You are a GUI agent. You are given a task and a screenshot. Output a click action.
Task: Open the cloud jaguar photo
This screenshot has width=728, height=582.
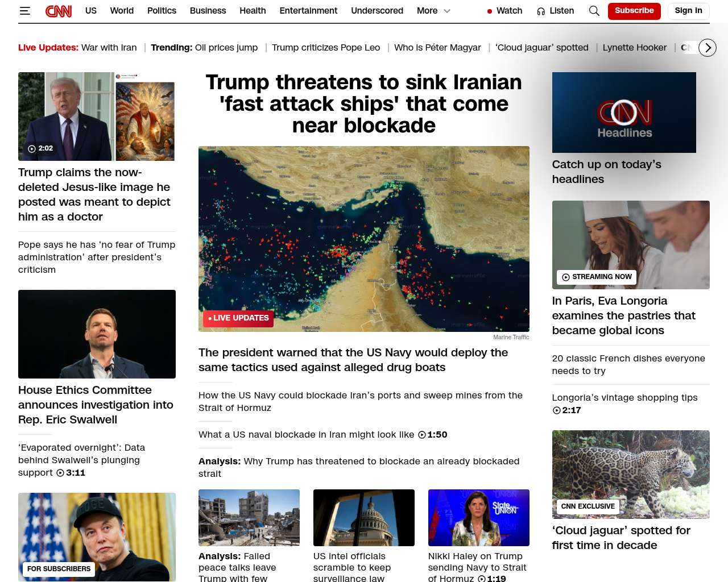(631, 475)
